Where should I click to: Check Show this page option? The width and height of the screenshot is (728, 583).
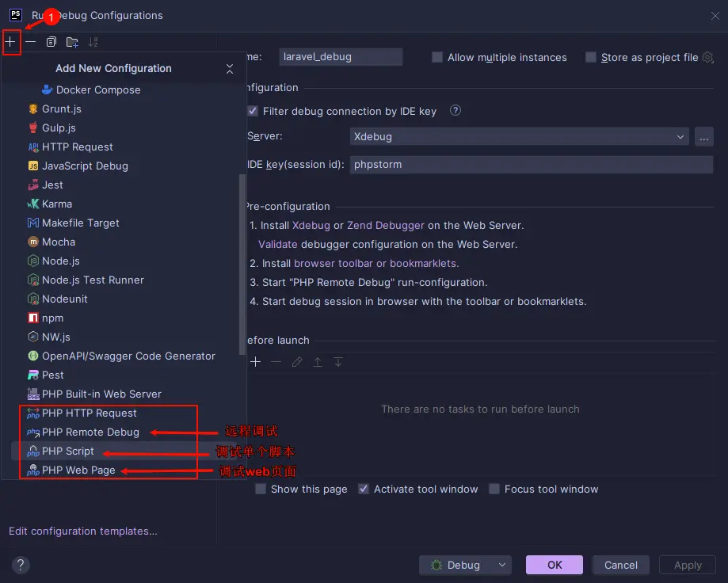pos(261,489)
